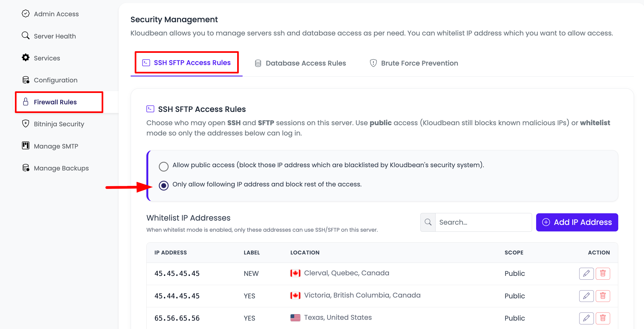The height and width of the screenshot is (329, 644).
Task: Click the Firewall Rules lock icon
Action: click(x=25, y=102)
